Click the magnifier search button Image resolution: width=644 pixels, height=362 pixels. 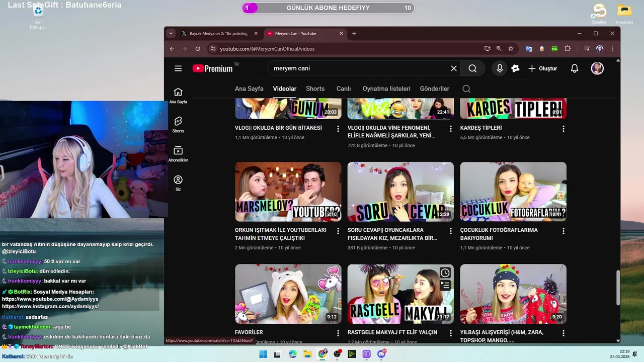pyautogui.click(x=472, y=68)
